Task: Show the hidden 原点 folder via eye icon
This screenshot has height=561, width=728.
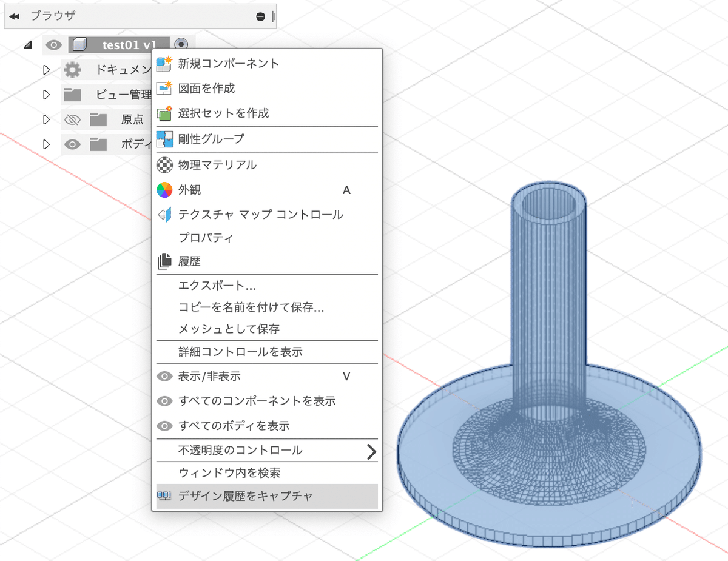Action: (72, 119)
